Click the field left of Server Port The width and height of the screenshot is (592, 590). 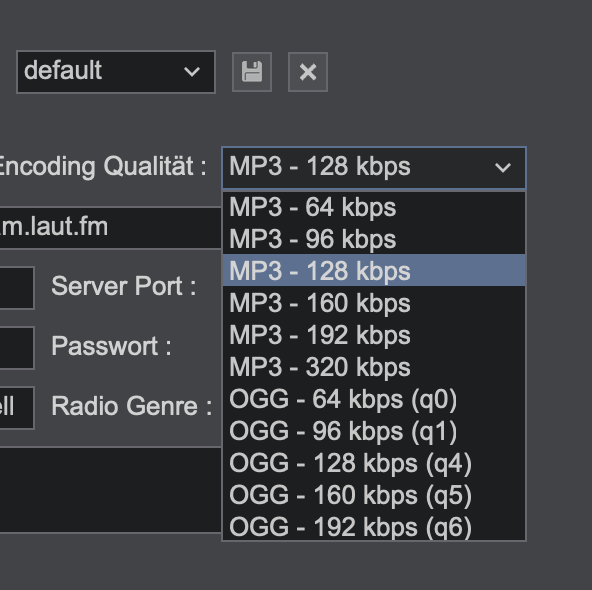click(x=17, y=288)
